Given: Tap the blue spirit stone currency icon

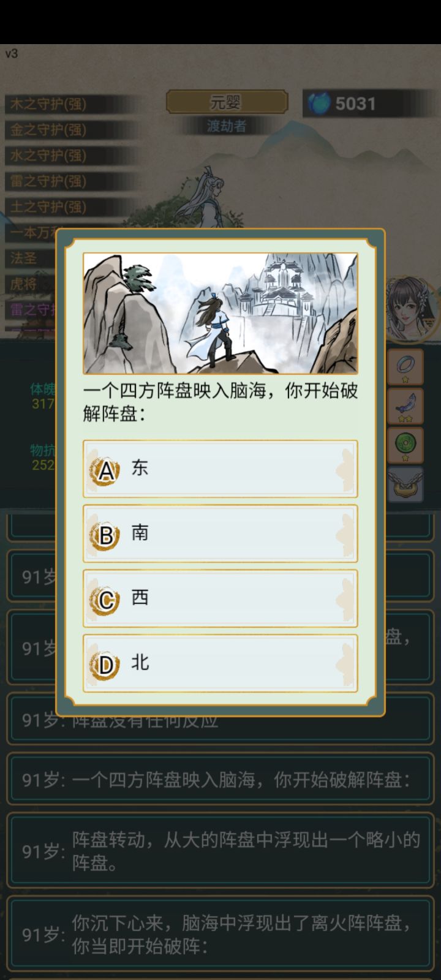Looking at the screenshot, I should click(x=319, y=104).
